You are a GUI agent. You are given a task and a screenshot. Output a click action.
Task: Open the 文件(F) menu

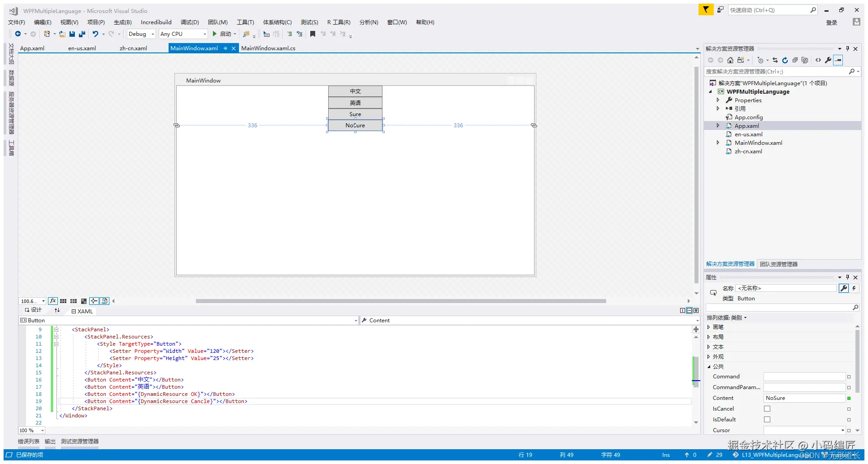click(17, 22)
